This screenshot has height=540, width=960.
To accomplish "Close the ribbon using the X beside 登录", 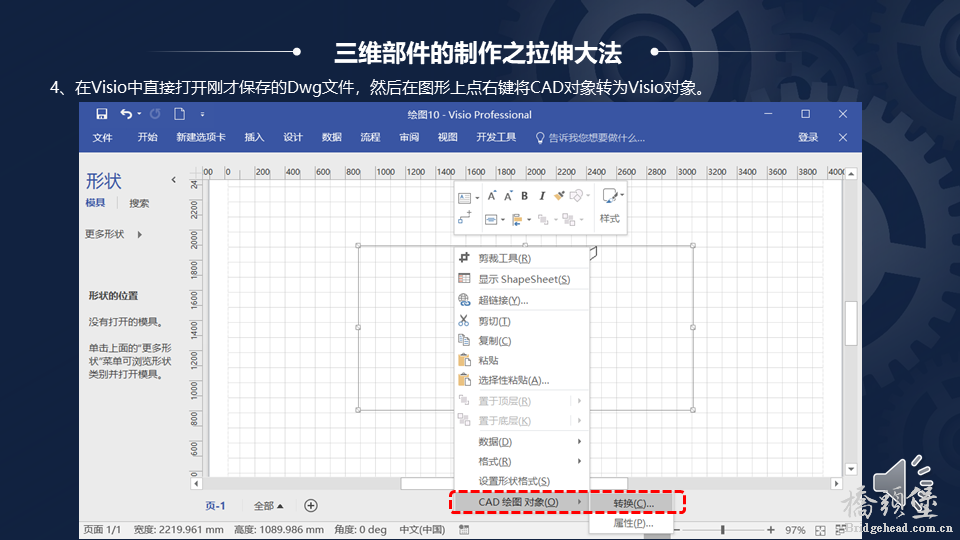I will (x=843, y=138).
